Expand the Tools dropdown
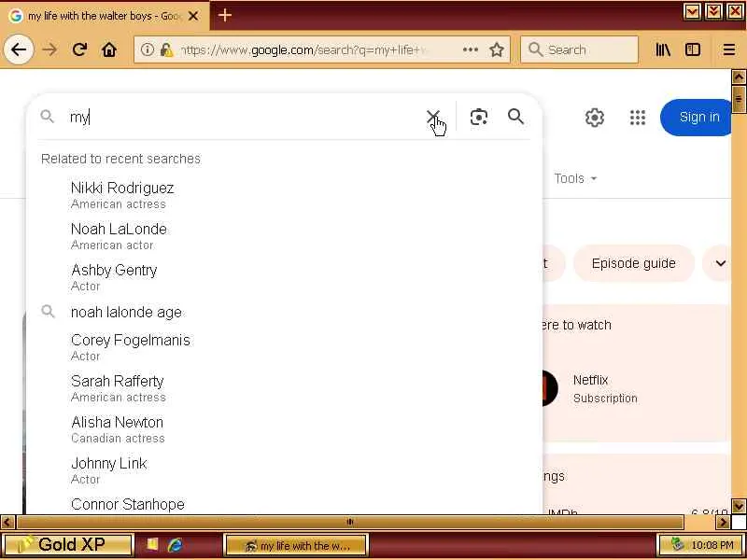Screen dimensions: 747x560 [x=575, y=178]
